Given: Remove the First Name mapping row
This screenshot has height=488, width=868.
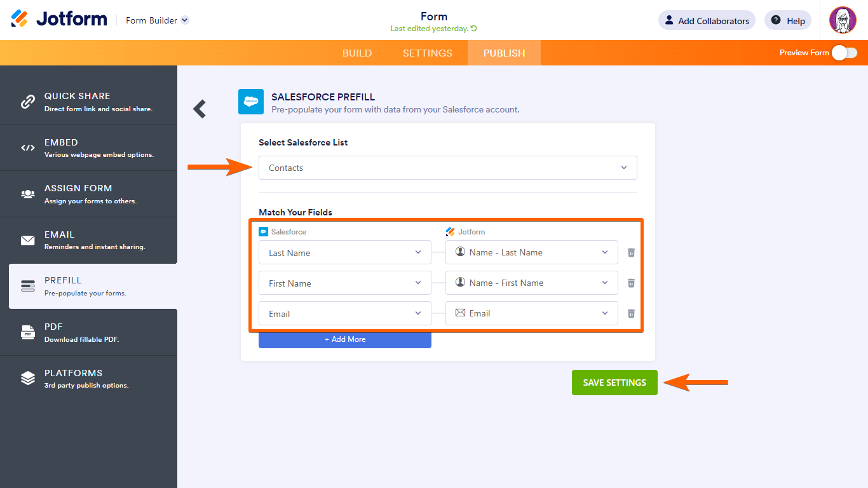Looking at the screenshot, I should [x=631, y=283].
